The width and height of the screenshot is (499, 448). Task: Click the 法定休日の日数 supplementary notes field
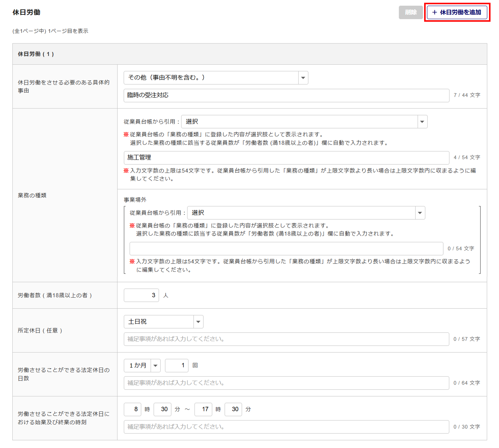pyautogui.click(x=286, y=383)
